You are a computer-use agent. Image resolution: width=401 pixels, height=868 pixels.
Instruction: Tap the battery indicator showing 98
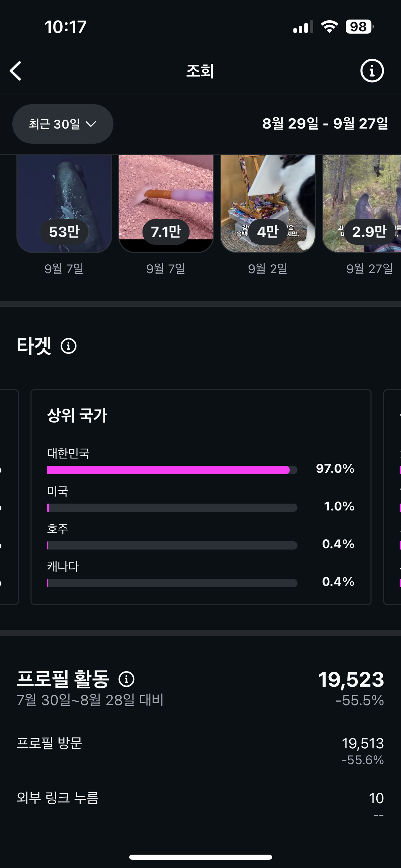[x=359, y=27]
